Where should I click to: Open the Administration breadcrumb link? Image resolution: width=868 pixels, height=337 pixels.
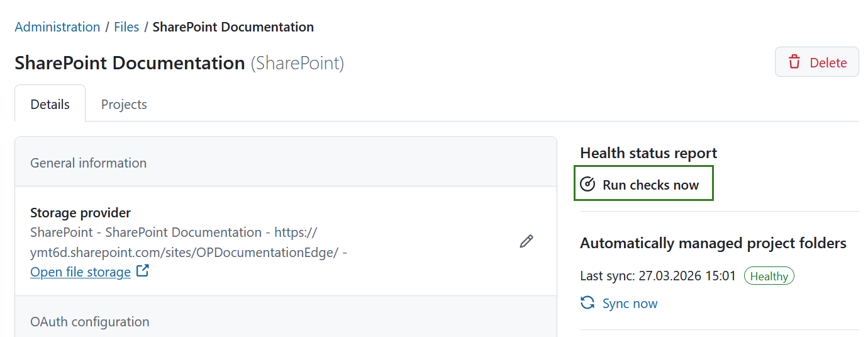click(57, 27)
